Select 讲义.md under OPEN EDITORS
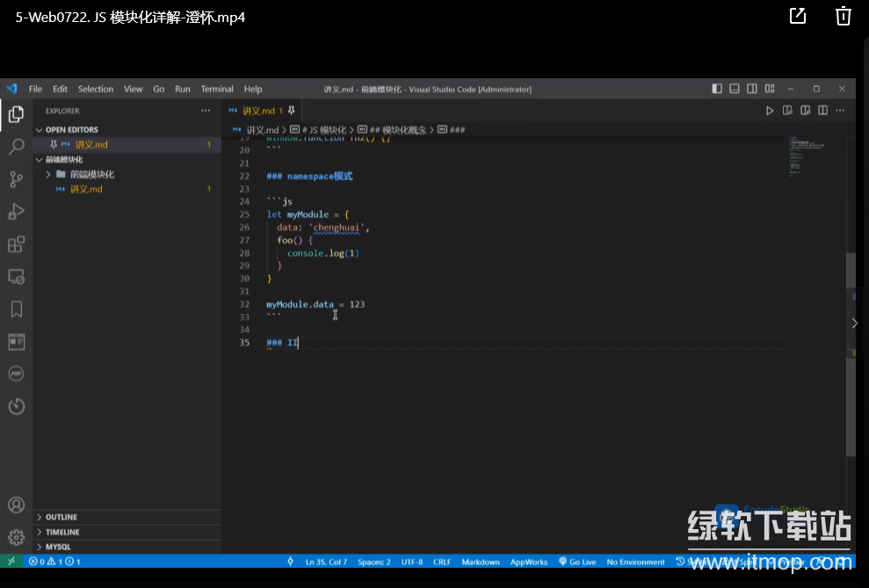This screenshot has width=869, height=588. point(127,144)
